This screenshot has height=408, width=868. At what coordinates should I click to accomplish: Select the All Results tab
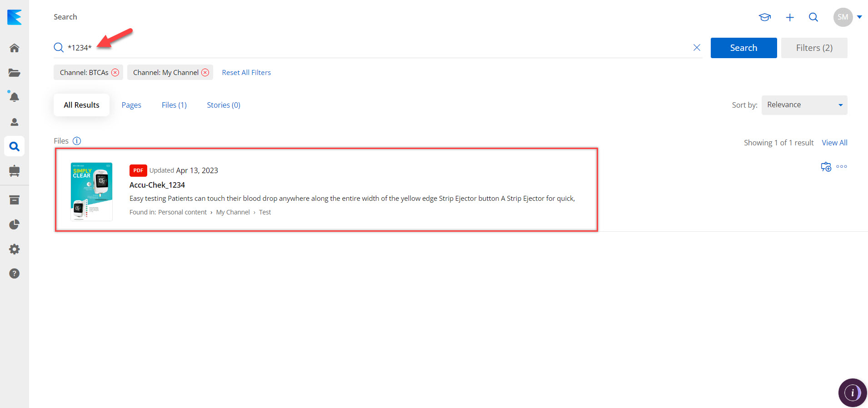point(81,105)
